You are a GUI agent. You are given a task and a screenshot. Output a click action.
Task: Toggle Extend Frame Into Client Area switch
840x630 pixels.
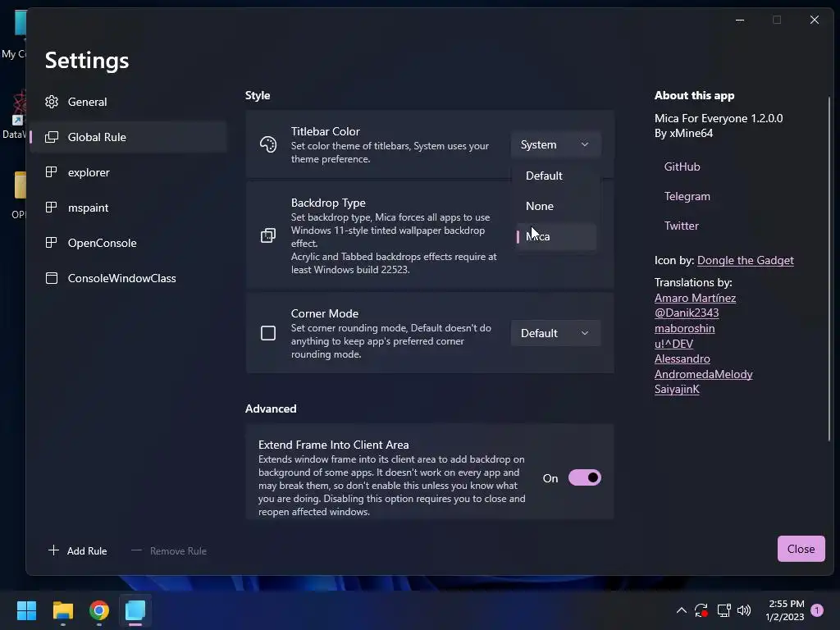click(x=584, y=478)
